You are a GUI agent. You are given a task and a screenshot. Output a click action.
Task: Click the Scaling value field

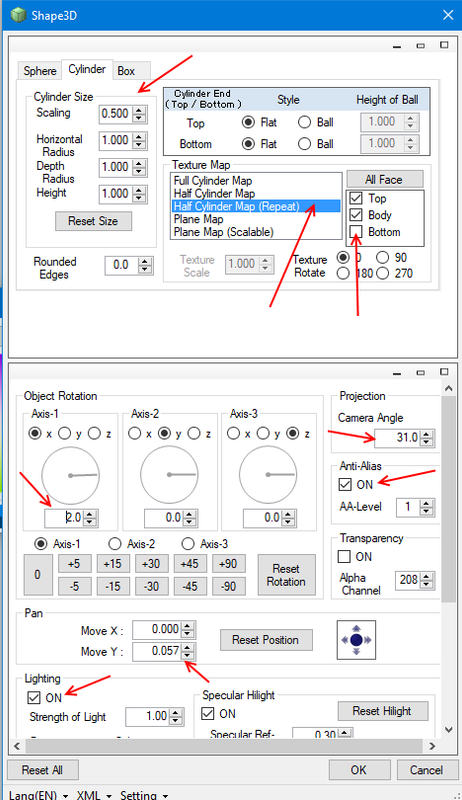(116, 113)
